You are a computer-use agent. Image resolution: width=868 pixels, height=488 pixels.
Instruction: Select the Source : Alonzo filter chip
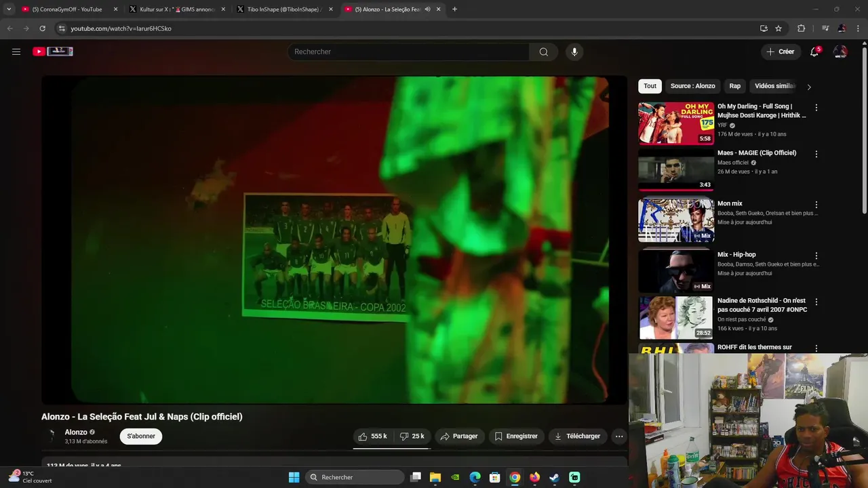click(692, 86)
